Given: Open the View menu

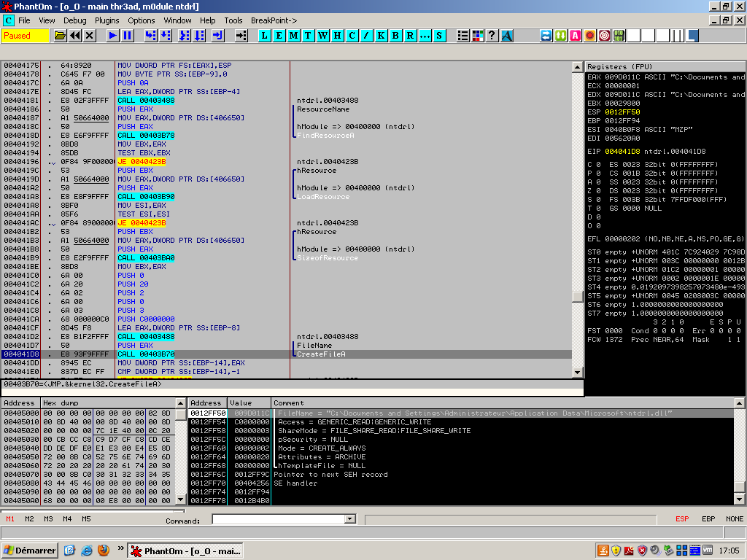Looking at the screenshot, I should click(47, 20).
